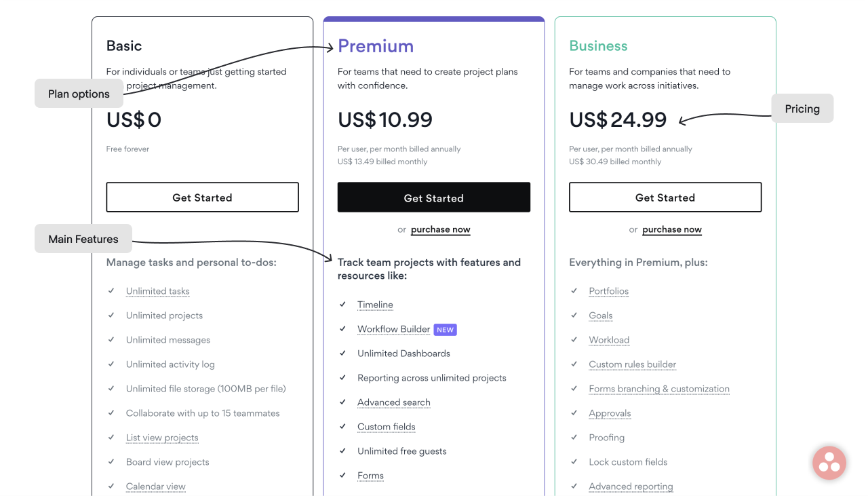
Task: Click the Plan options annotation label
Action: [x=79, y=94]
